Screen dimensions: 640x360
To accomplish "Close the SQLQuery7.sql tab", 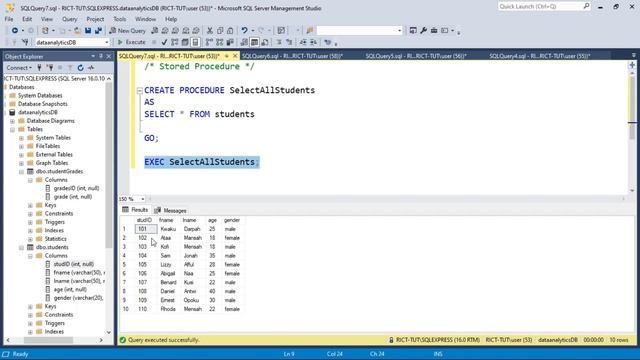I will tap(235, 56).
